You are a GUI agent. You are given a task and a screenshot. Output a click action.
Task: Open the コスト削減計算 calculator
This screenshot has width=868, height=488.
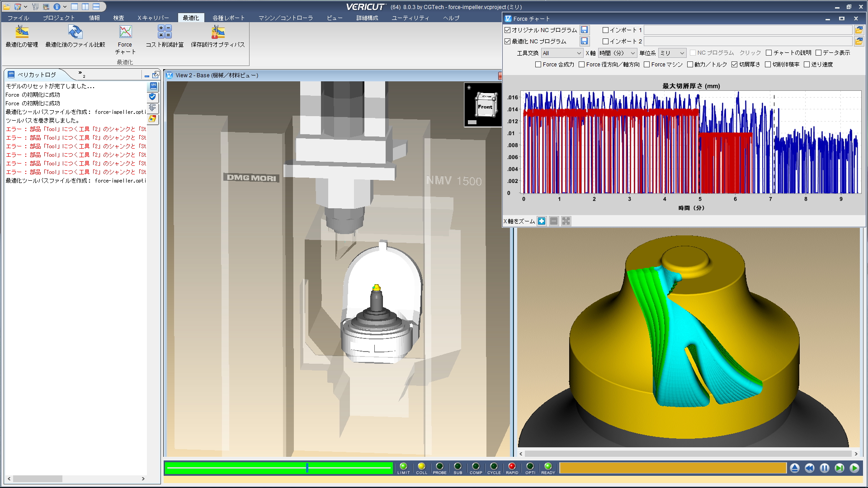click(165, 36)
